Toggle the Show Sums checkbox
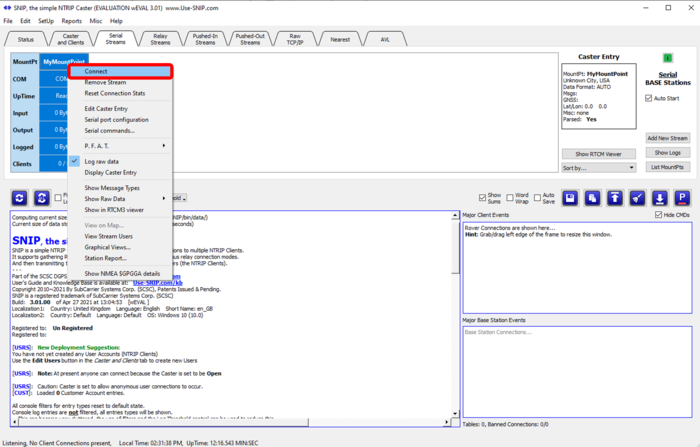Screen dimensions: 700x447 482,197
